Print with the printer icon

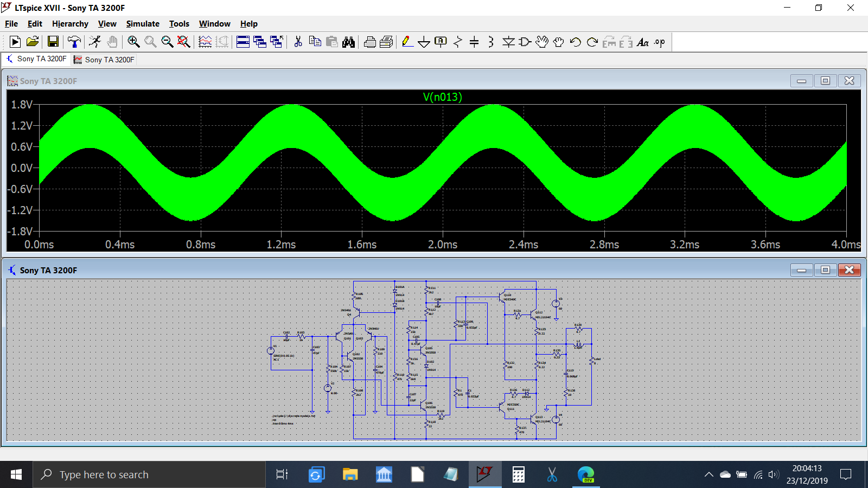[369, 42]
